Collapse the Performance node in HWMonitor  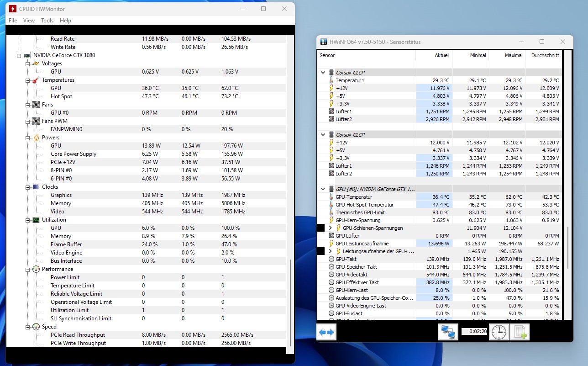pyautogui.click(x=28, y=269)
